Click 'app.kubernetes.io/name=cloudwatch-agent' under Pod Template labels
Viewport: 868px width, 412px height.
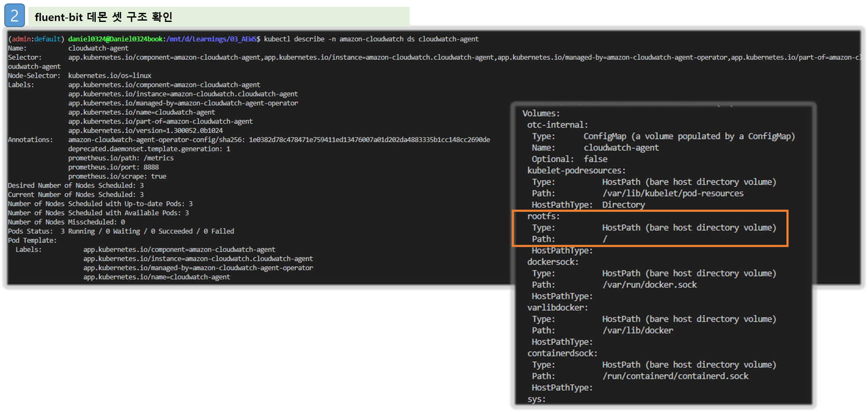(x=156, y=277)
